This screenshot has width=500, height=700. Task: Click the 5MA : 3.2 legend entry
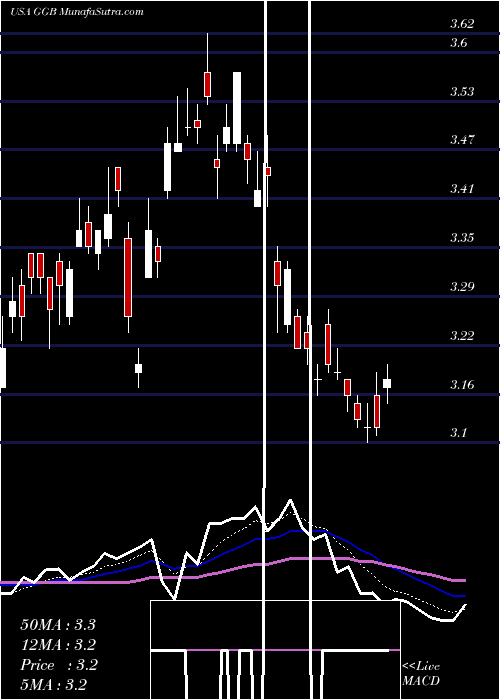coord(54,685)
